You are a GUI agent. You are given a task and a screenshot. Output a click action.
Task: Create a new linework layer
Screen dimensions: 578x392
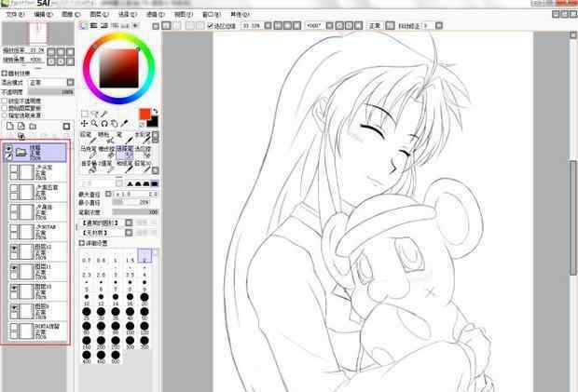click(21, 127)
